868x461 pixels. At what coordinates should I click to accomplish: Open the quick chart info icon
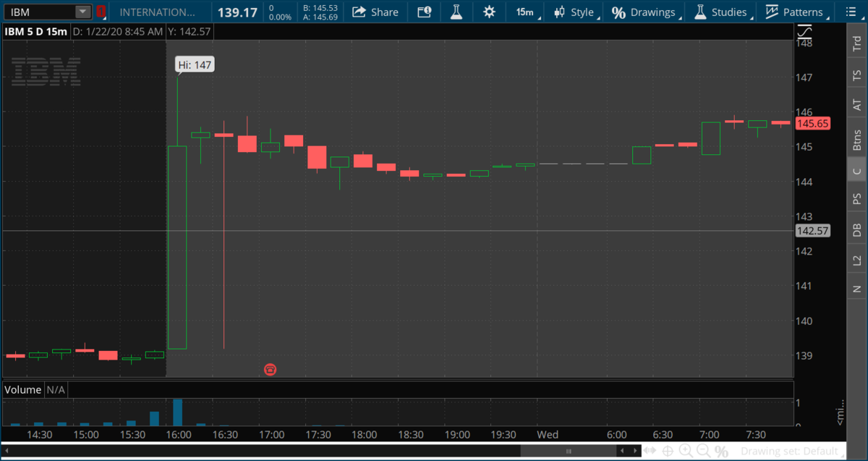[x=425, y=12]
